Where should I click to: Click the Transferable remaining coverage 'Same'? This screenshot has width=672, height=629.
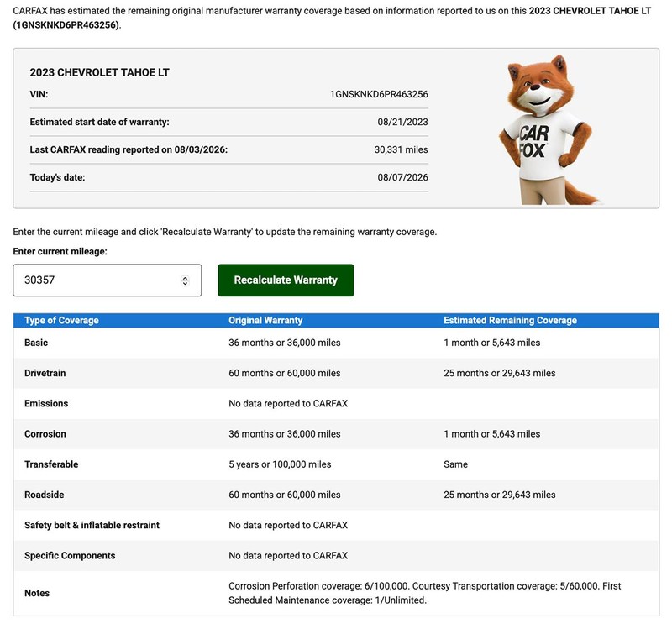tap(455, 464)
